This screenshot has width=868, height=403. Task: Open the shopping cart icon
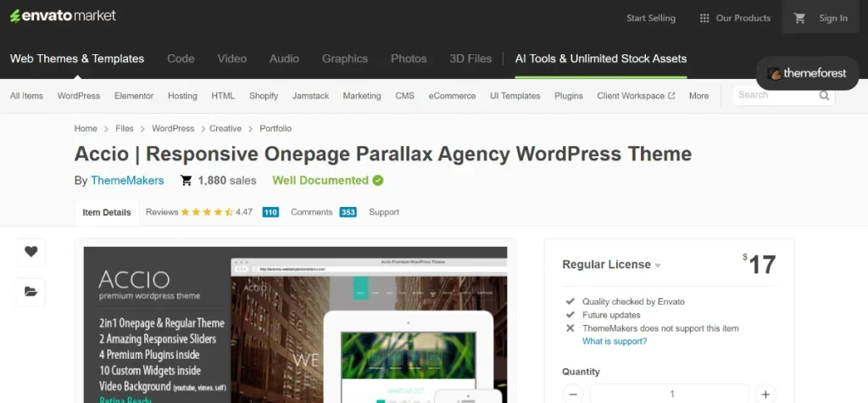click(799, 19)
